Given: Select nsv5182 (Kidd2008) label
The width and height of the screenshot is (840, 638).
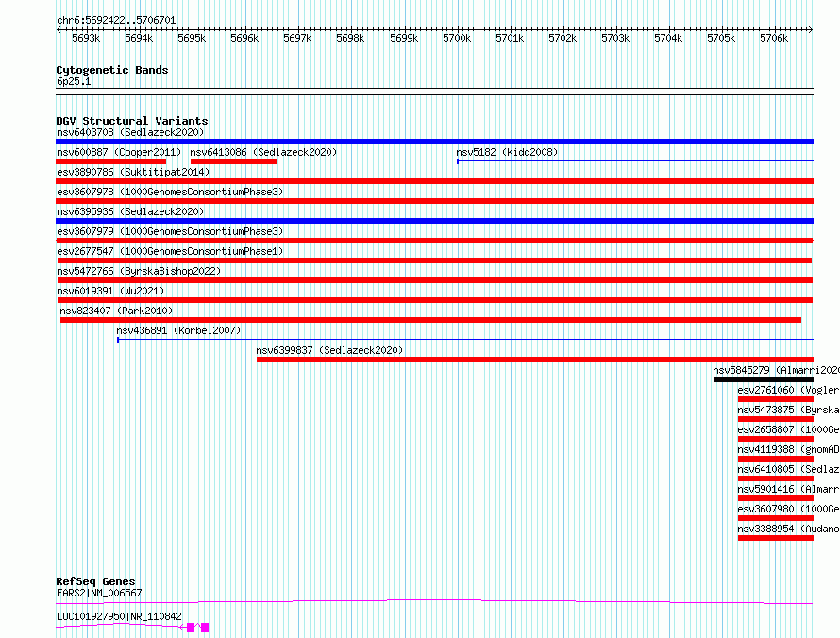Looking at the screenshot, I should (x=507, y=152).
